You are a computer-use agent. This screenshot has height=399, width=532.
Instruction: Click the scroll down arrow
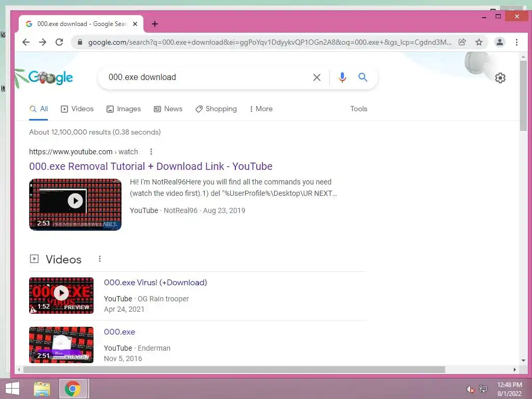point(523,361)
